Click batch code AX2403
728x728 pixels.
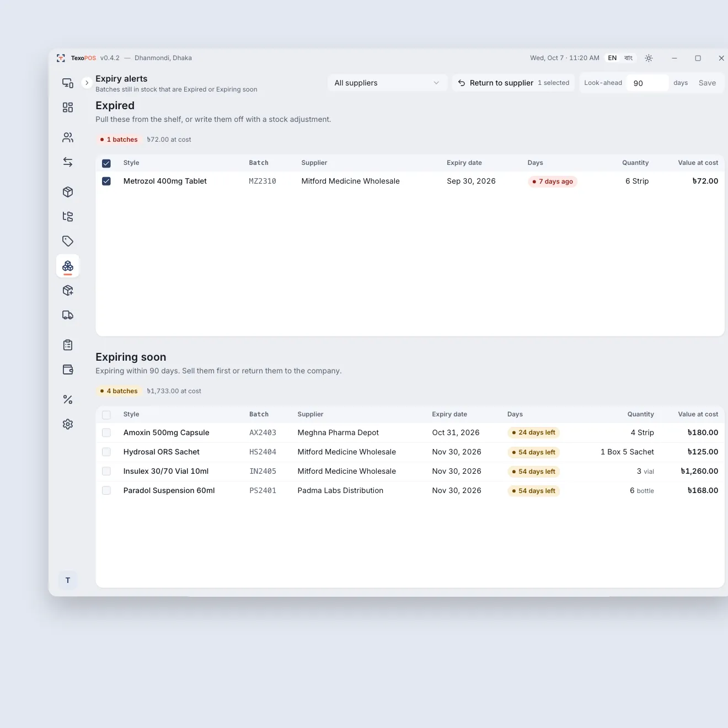tap(263, 432)
